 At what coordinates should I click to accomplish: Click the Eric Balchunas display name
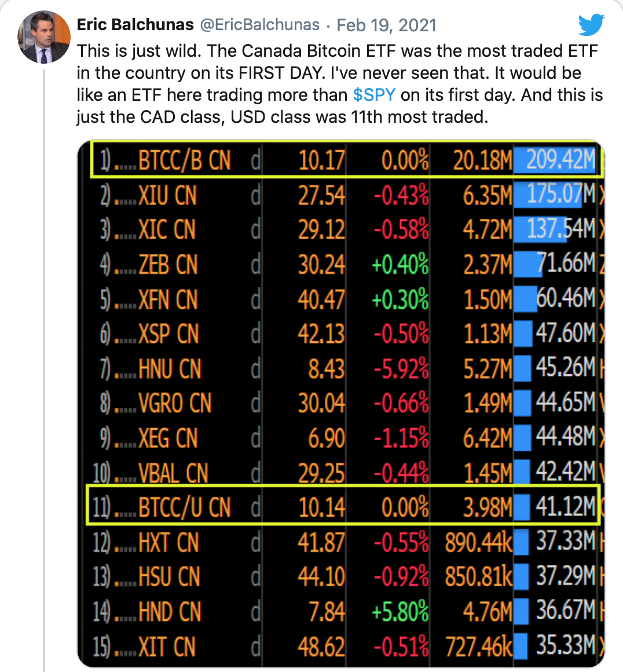click(x=135, y=25)
